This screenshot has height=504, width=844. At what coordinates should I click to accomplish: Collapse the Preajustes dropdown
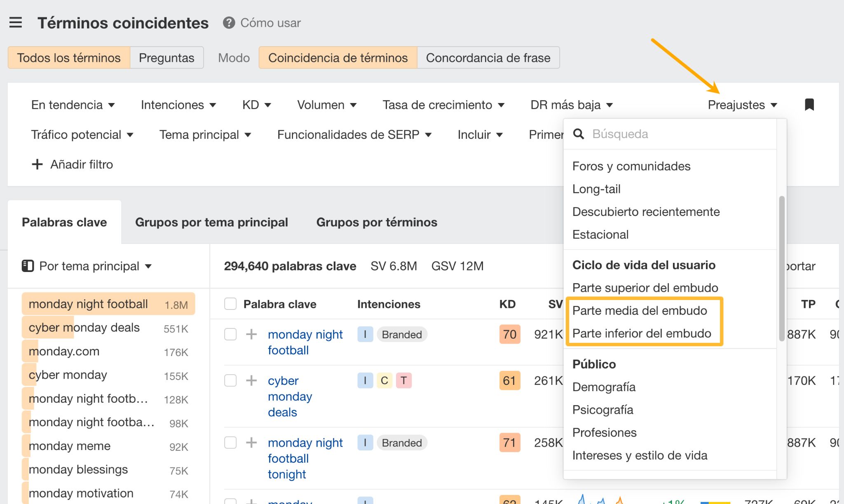coord(743,105)
